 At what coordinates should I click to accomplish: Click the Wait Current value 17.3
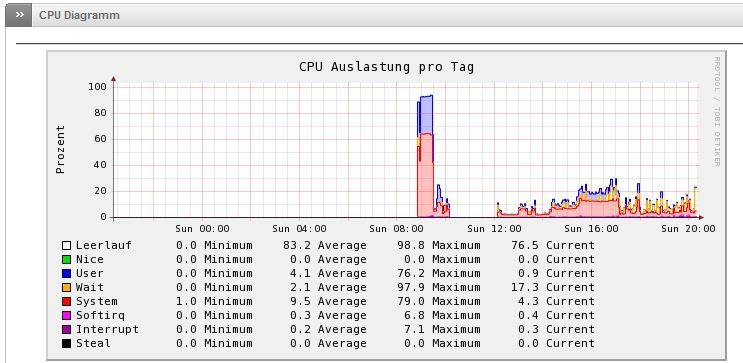pos(528,288)
